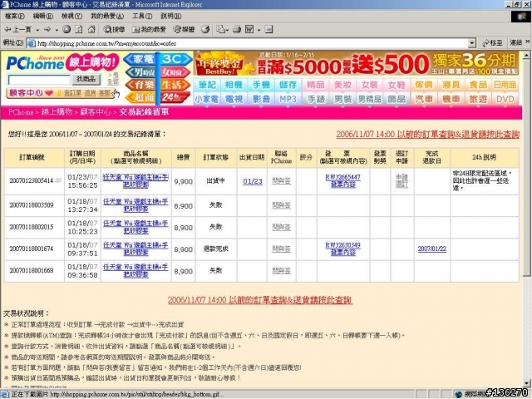Expand the Edit with Word dropdown arrow
The width and height of the screenshot is (532, 399).
(259, 30)
